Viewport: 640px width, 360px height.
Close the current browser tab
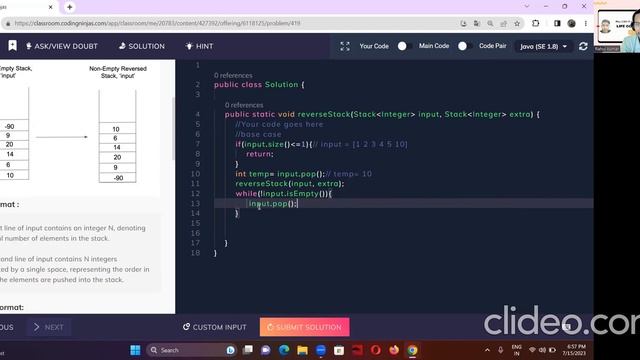coord(51,7)
